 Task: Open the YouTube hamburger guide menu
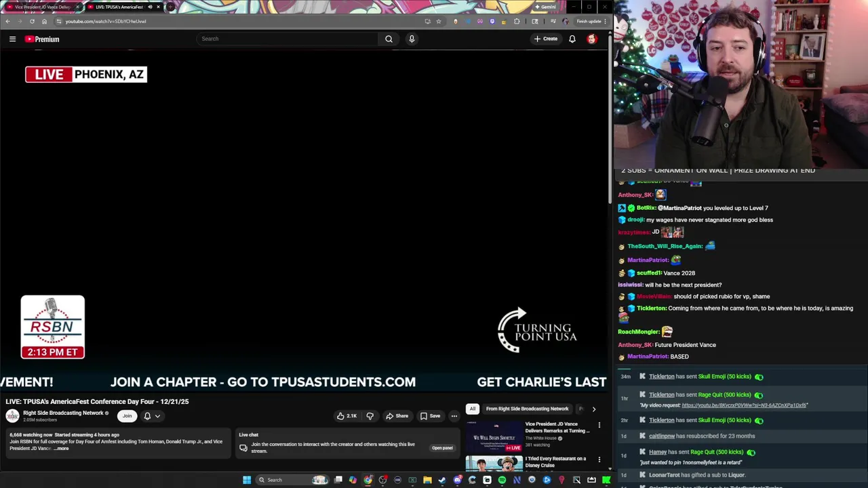[x=12, y=39]
